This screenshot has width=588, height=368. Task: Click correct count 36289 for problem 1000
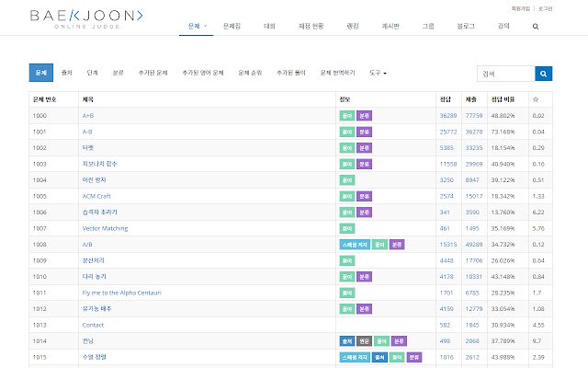coord(448,116)
